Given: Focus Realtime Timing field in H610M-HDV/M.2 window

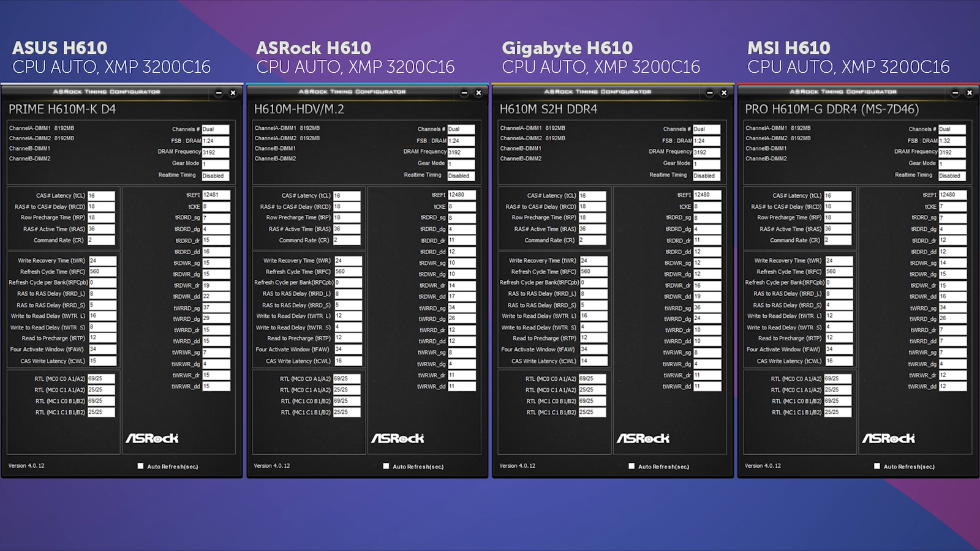Looking at the screenshot, I should (461, 176).
